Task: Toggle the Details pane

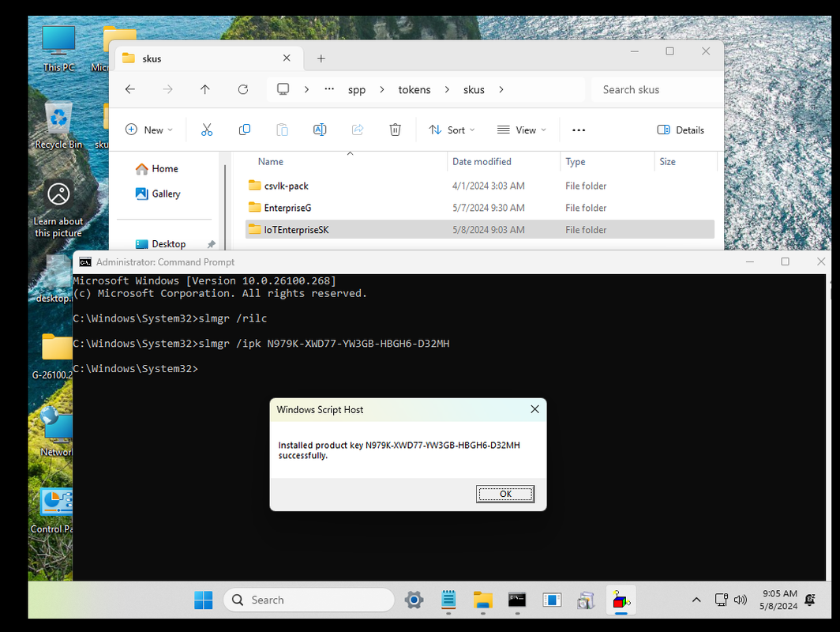Action: tap(681, 130)
